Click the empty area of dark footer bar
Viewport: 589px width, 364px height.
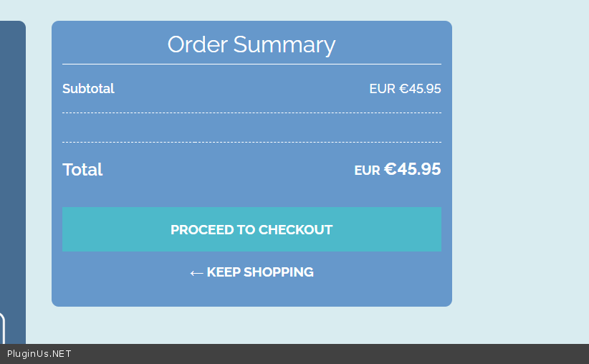[x=322, y=354]
